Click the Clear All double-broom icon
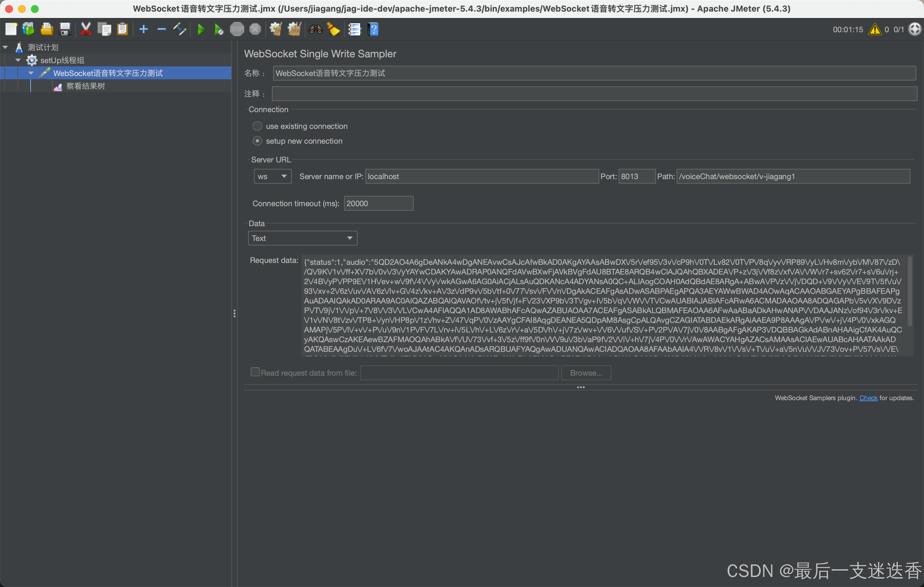924x587 pixels. pyautogui.click(x=294, y=29)
